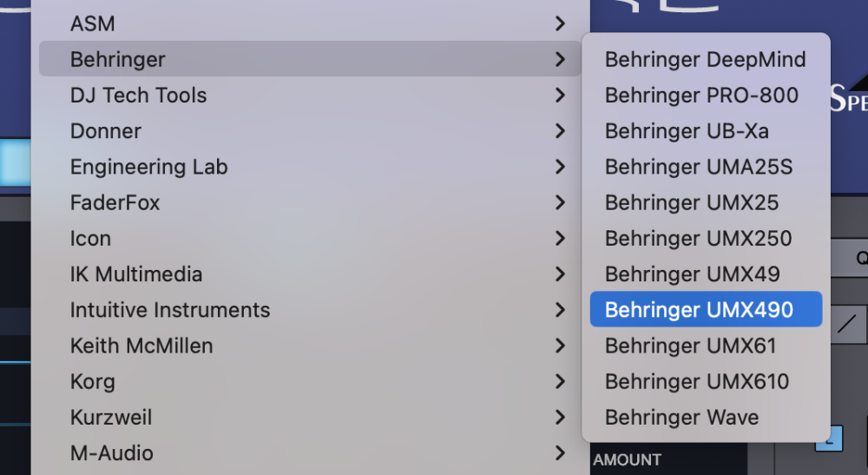868x475 pixels.
Task: Pick Behringer Wave at the bottom
Action: coord(681,418)
